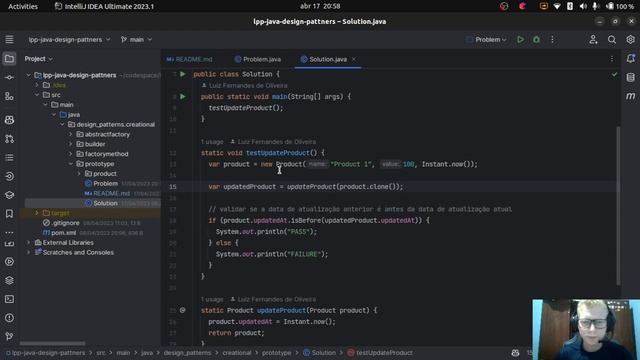This screenshot has width=640, height=360.
Task: Open the Bookmarks tool window
Action: click(9, 214)
